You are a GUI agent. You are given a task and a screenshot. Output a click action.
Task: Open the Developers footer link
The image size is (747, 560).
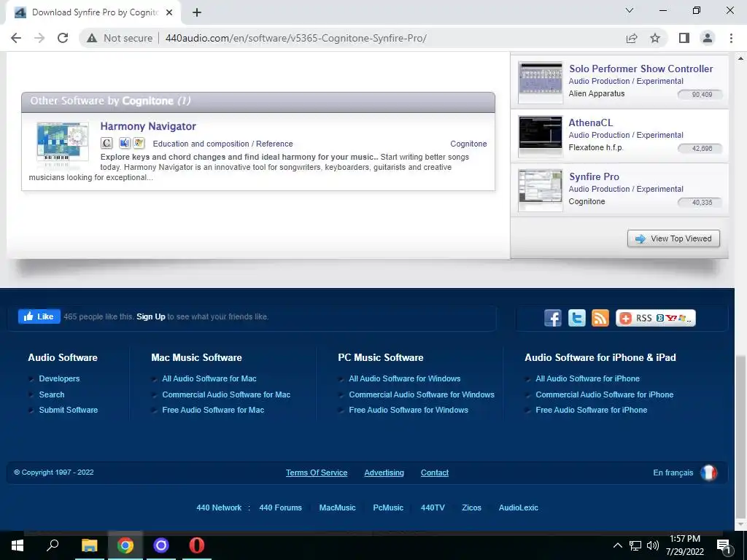click(59, 378)
